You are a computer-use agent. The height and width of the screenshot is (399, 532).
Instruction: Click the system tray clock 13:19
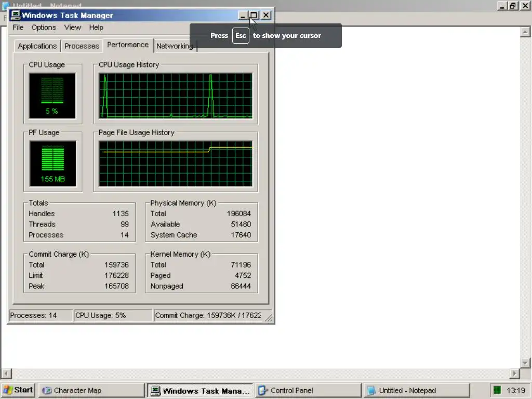click(x=516, y=391)
